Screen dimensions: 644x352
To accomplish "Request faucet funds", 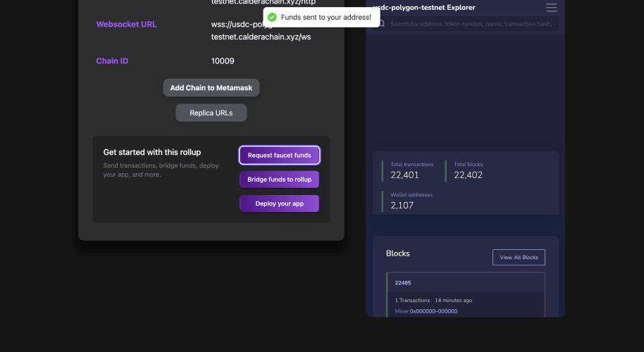I will (x=279, y=156).
